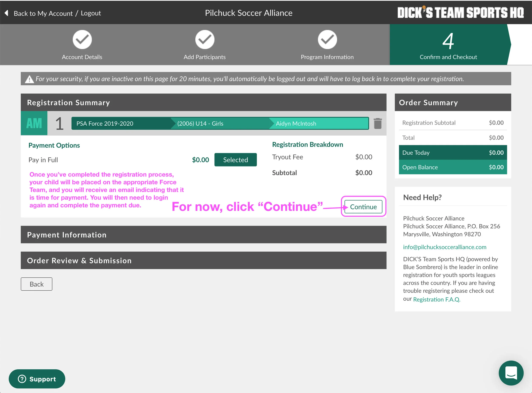Open the Support help button
Screen dimensions: 532x393
[37, 379]
